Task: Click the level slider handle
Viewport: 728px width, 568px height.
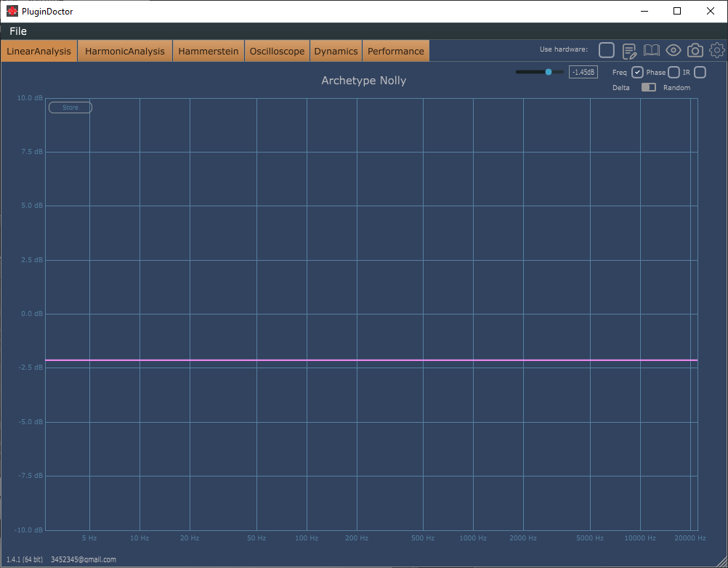Action: click(x=549, y=72)
